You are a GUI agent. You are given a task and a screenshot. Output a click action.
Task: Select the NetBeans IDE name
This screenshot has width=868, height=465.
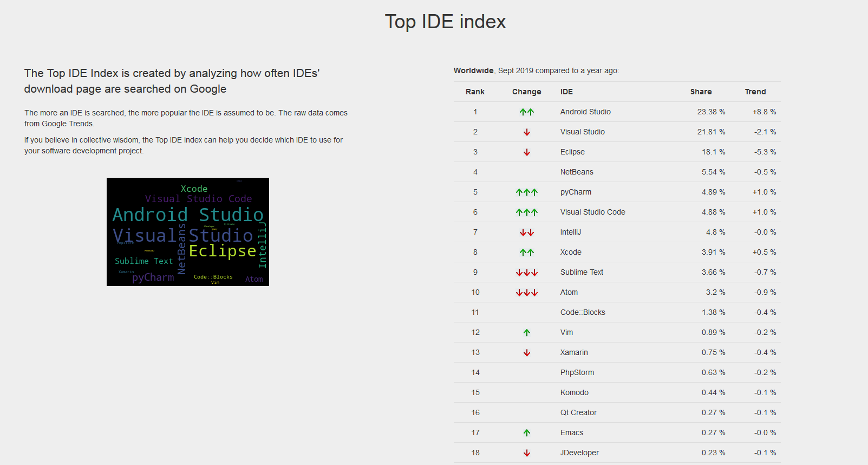pyautogui.click(x=577, y=172)
